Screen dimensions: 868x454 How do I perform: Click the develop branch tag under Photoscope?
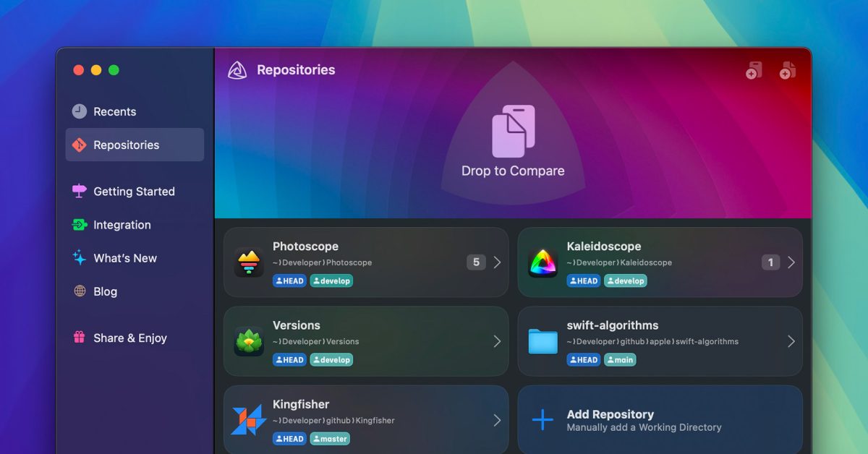[x=331, y=281]
